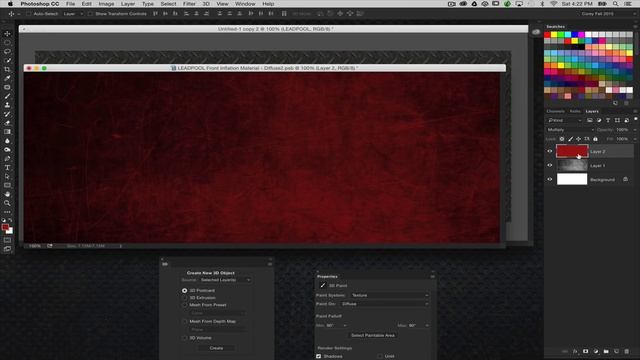Select the 3D Extrusion radio button
This screenshot has width=640, height=360.
click(184, 298)
